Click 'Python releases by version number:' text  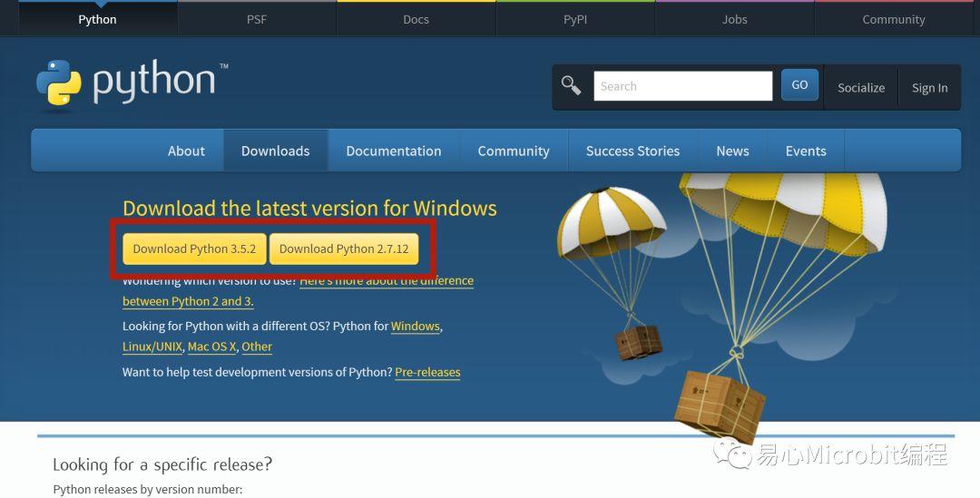pos(148,489)
